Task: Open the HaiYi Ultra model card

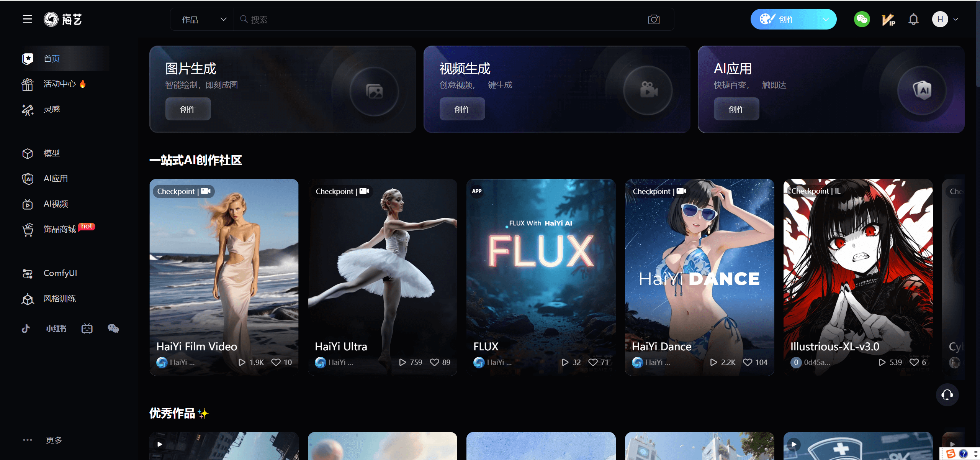Action: 383,277
